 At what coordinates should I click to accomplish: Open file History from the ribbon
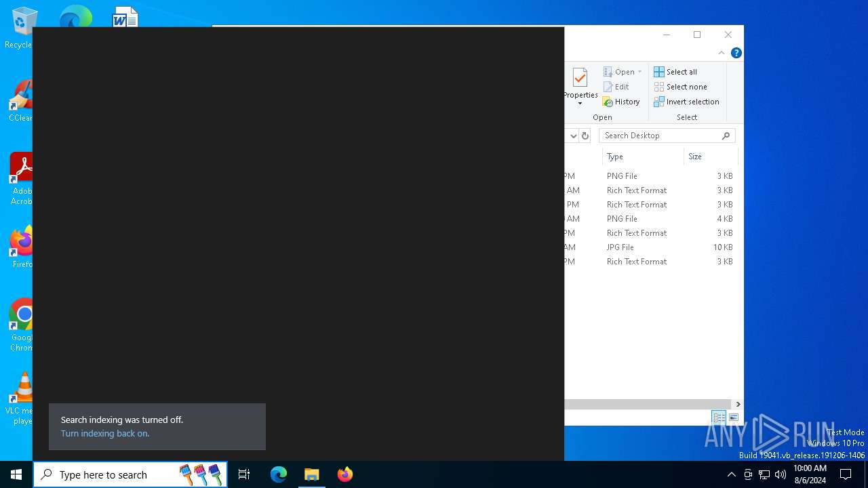pos(621,102)
